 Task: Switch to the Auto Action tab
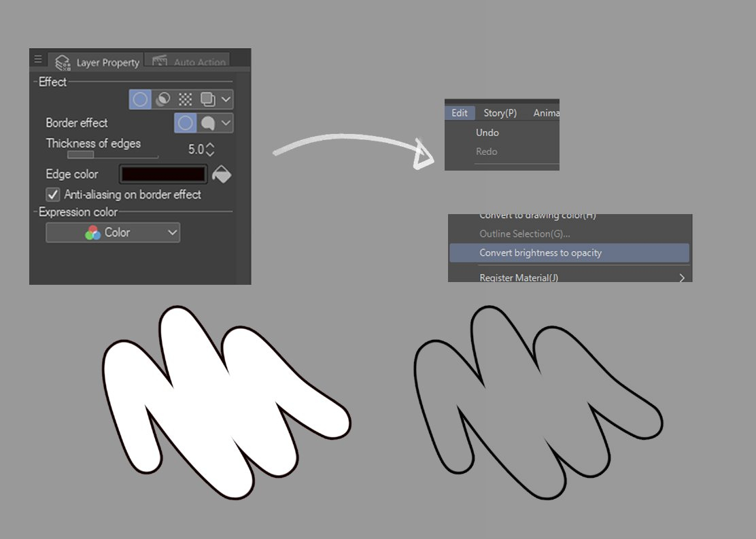click(188, 63)
